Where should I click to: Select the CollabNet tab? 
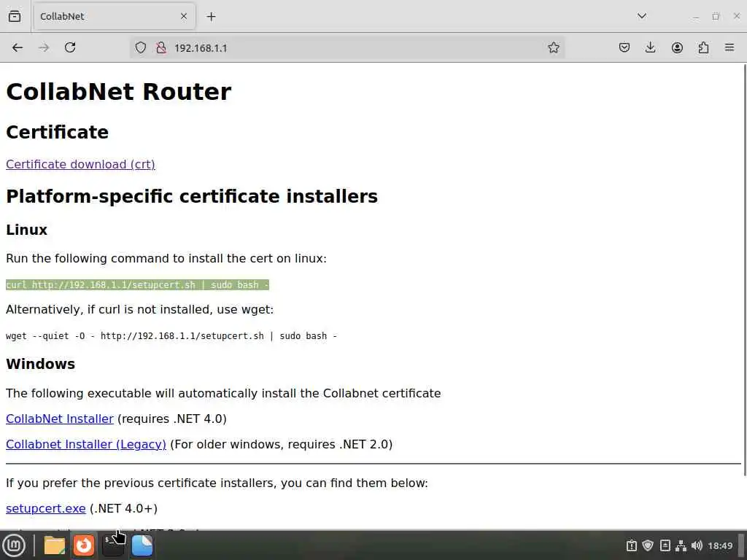[x=115, y=16]
